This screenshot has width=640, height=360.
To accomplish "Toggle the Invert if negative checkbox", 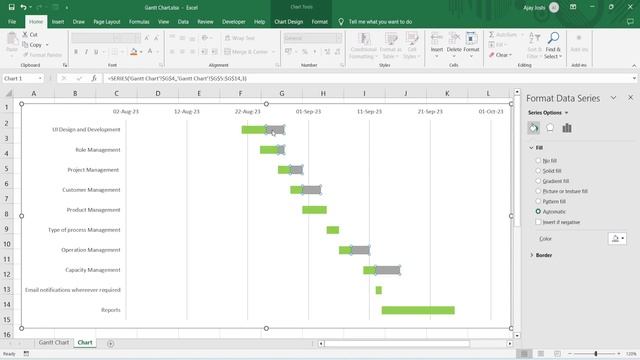I will [x=538, y=222].
